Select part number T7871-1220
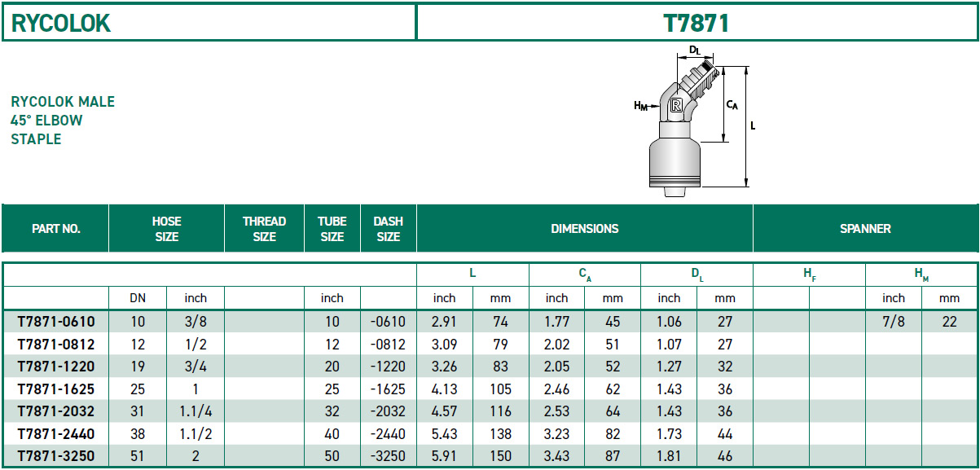The width and height of the screenshot is (980, 470). tap(55, 367)
